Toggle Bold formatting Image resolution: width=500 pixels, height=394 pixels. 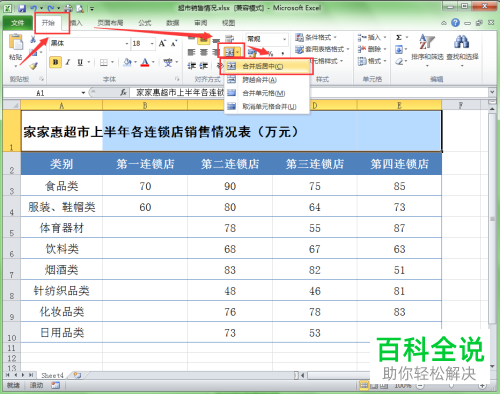tap(55, 62)
